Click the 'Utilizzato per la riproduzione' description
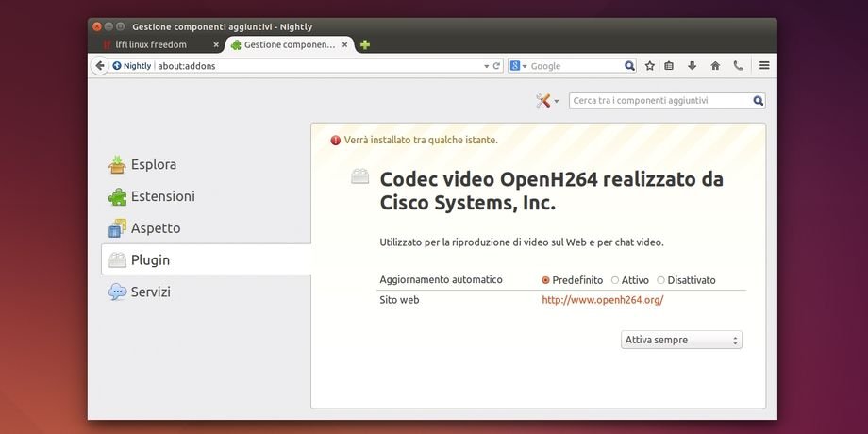 pos(522,242)
